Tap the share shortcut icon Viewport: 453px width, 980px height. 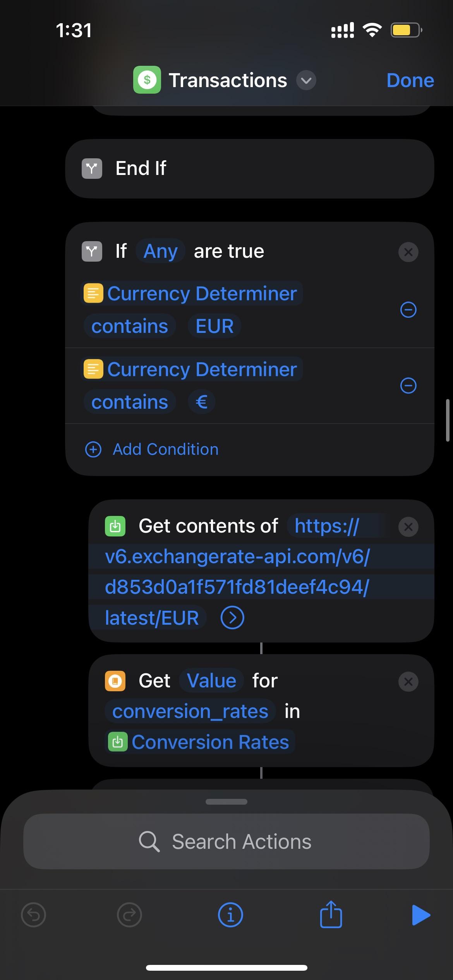click(331, 915)
